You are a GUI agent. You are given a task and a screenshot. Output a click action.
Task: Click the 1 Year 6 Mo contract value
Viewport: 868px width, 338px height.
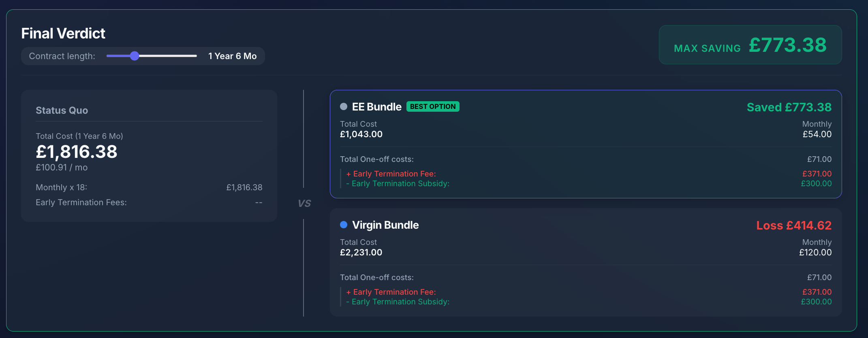[232, 56]
